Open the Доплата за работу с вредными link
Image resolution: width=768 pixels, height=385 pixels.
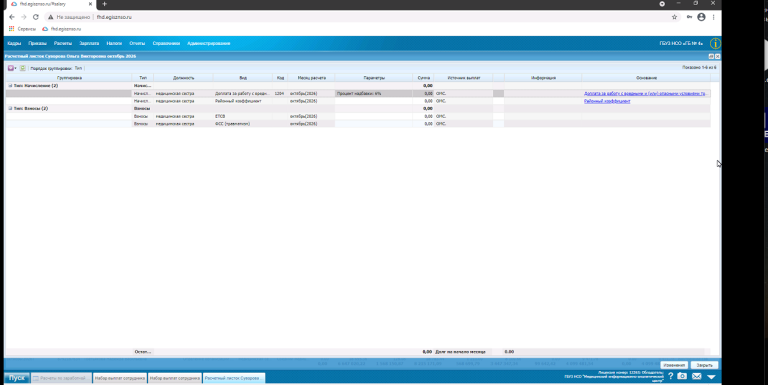(645, 94)
